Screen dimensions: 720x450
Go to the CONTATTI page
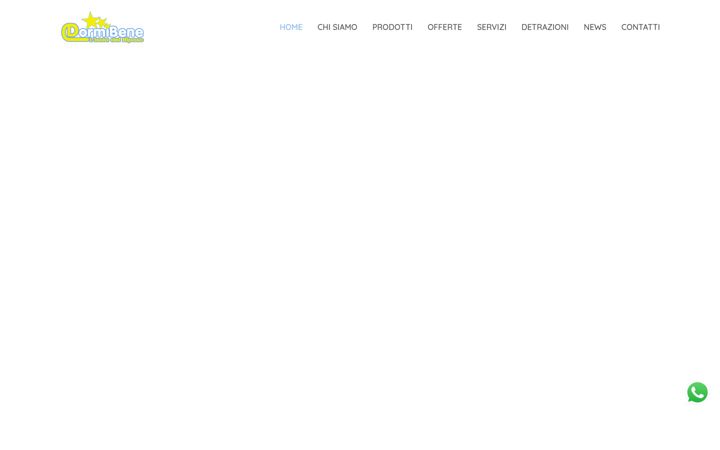(640, 27)
